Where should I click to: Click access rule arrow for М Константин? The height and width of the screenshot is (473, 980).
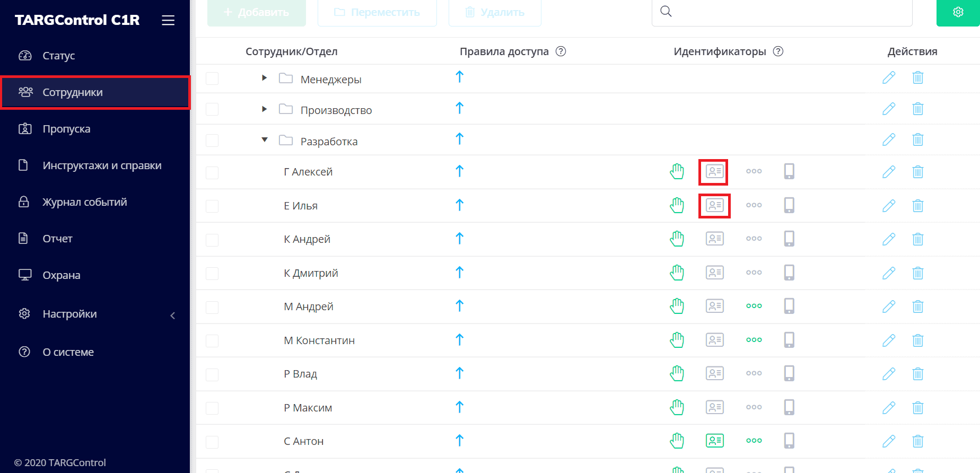click(459, 339)
